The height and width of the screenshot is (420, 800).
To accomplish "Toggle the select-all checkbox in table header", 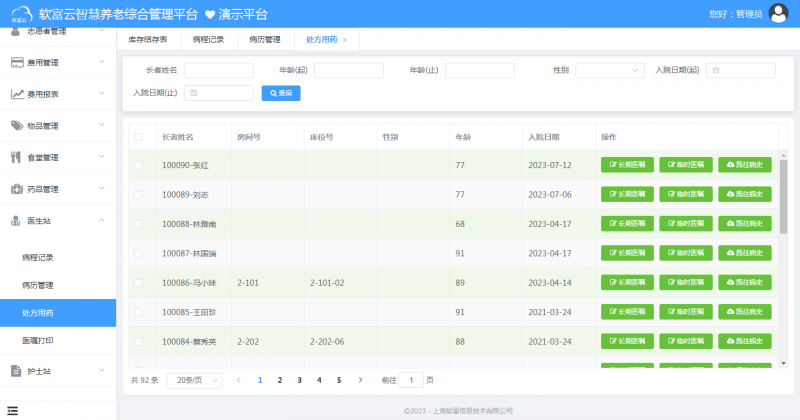I will pyautogui.click(x=138, y=136).
